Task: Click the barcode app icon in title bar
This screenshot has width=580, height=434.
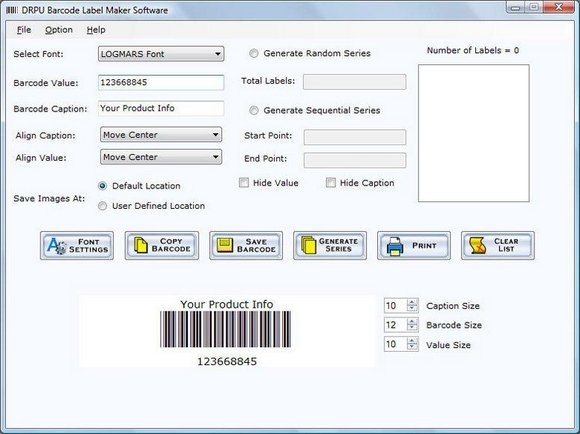Action: [11, 10]
